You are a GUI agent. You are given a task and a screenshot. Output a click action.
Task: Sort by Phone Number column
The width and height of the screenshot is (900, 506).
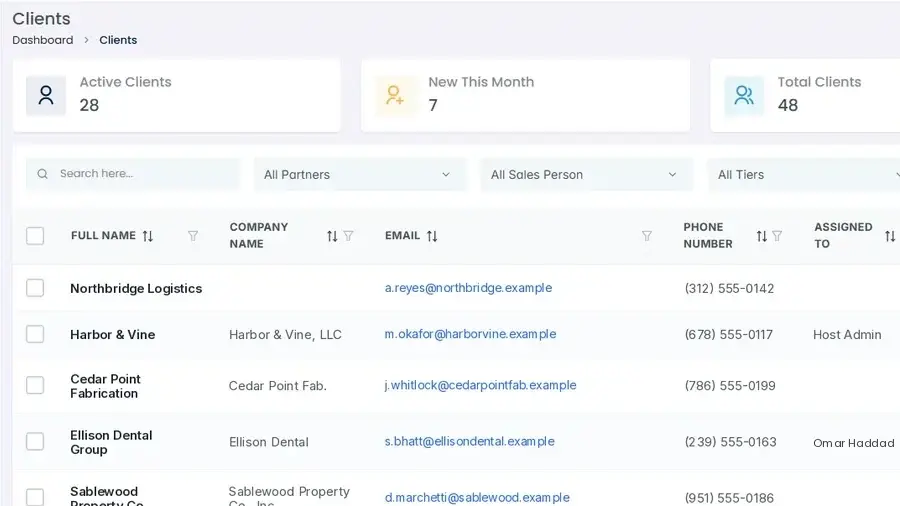click(x=762, y=236)
